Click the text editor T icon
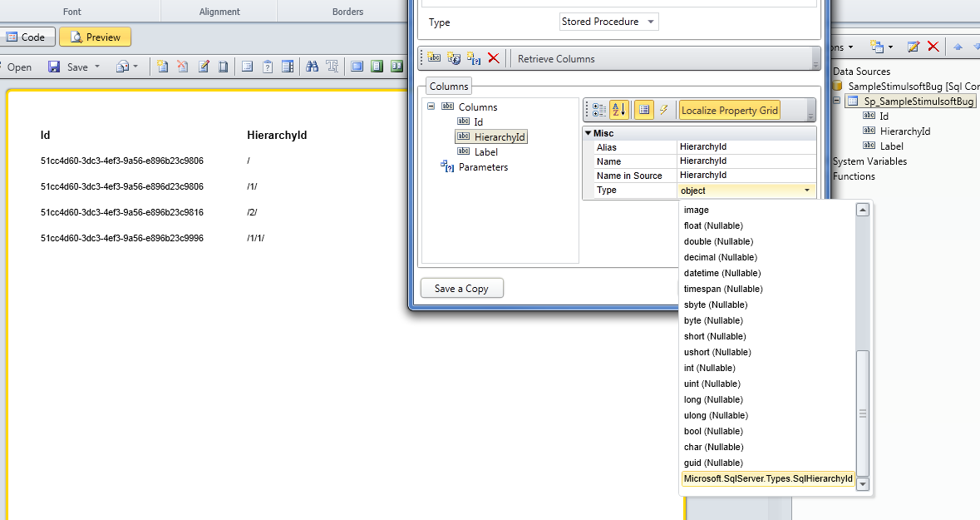 tap(332, 67)
